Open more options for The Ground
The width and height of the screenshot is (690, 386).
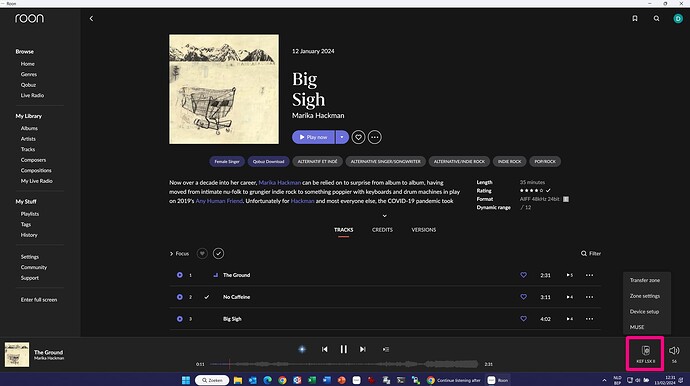click(589, 275)
